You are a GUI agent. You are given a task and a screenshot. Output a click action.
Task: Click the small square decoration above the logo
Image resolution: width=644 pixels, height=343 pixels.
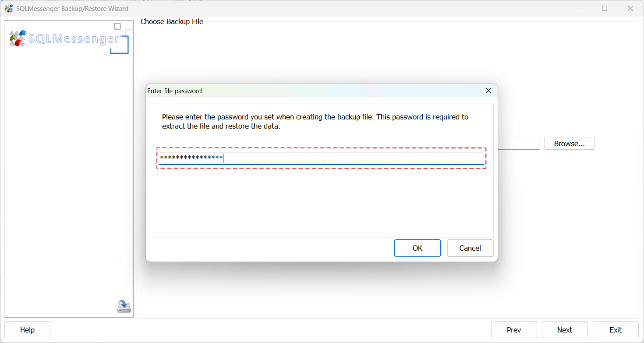click(117, 26)
